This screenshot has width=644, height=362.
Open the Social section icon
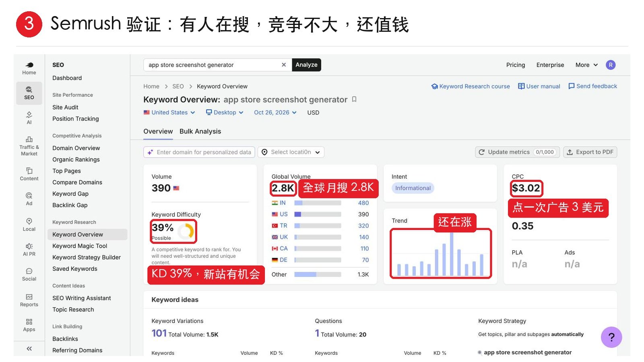click(29, 274)
